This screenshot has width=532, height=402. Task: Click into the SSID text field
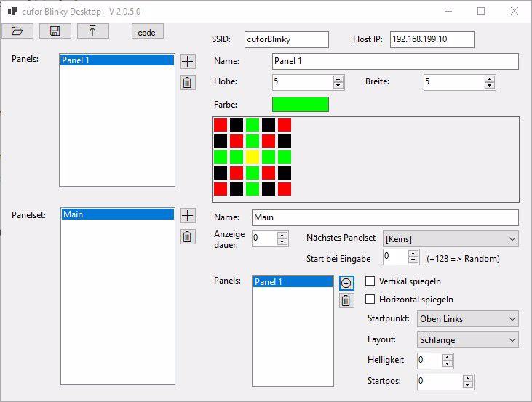(286, 39)
